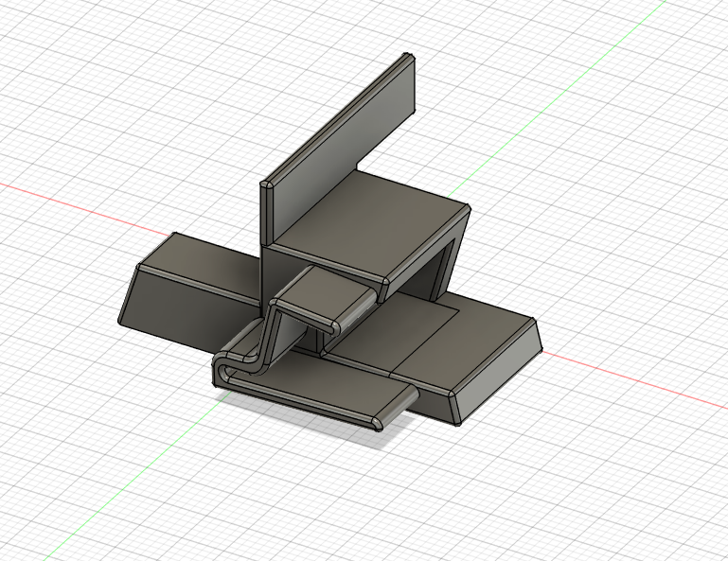Select the tall vertical back plate face

(x=341, y=147)
